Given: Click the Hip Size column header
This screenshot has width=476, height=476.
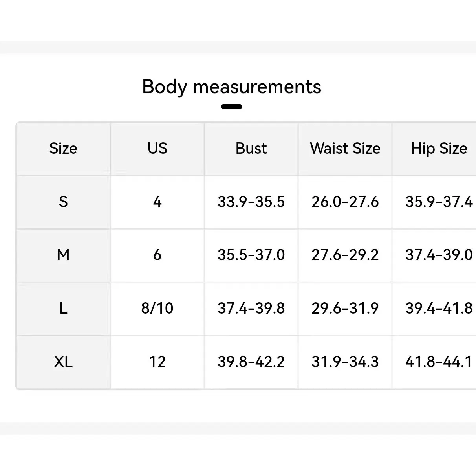Looking at the screenshot, I should [439, 149].
